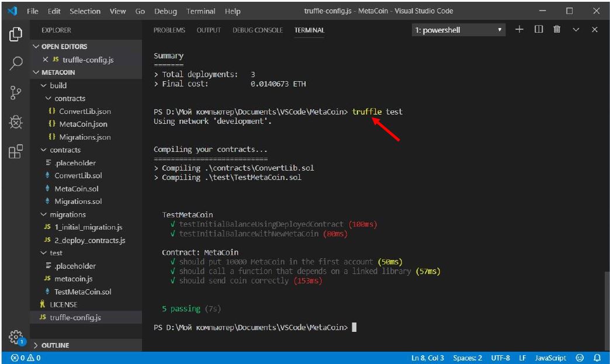
Task: Open MetaCoin.sol in the explorer
Action: (x=76, y=189)
